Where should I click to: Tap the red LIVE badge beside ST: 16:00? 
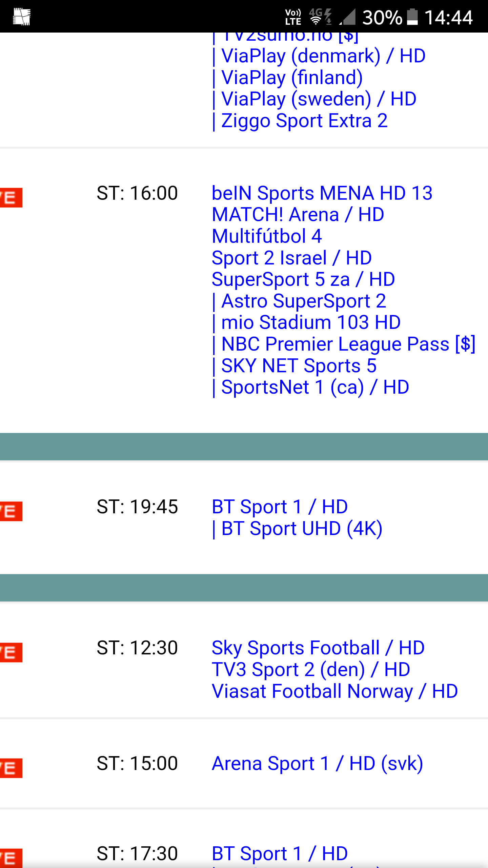11,197
